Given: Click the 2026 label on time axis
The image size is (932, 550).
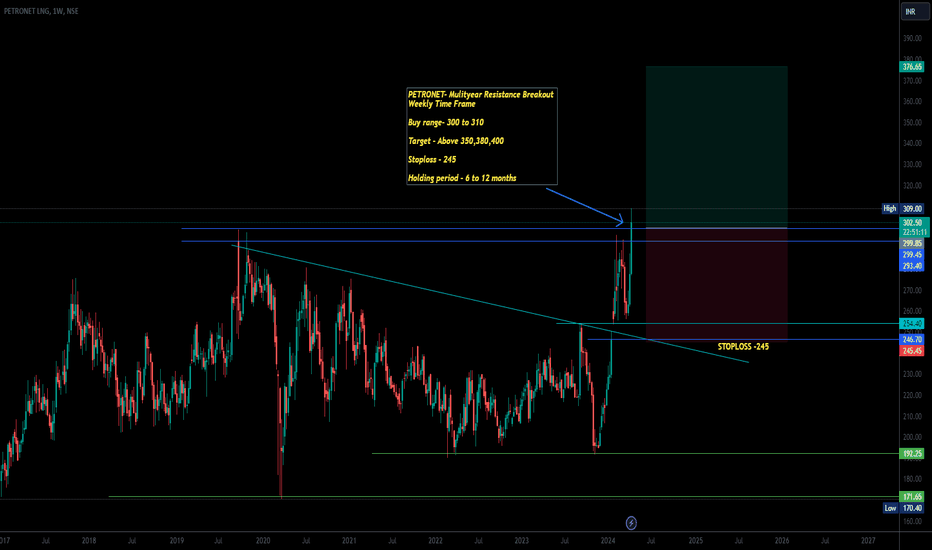Looking at the screenshot, I should (782, 540).
